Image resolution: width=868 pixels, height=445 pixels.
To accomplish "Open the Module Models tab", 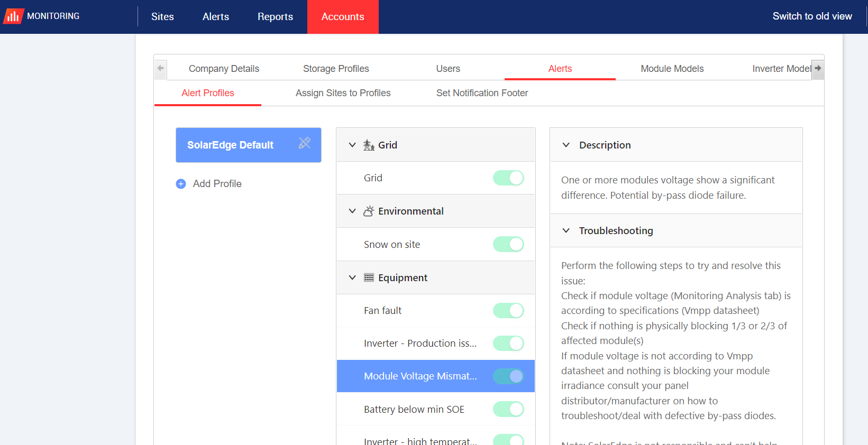I will coord(672,69).
